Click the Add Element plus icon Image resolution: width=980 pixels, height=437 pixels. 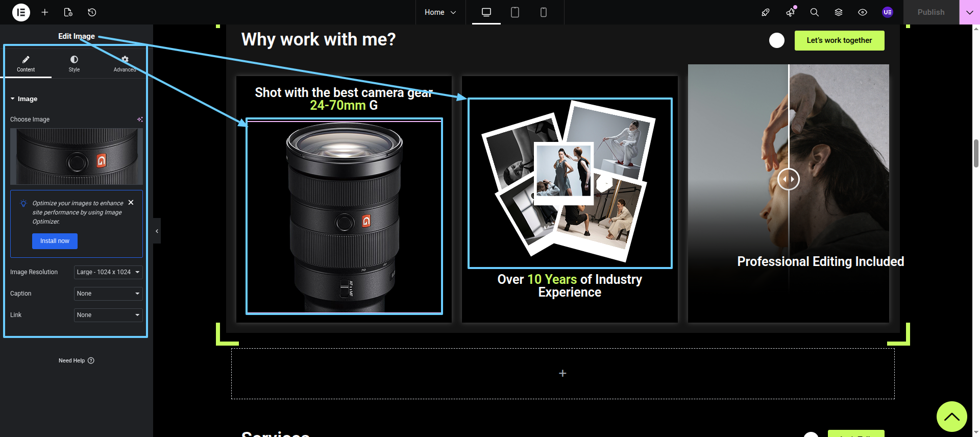(x=45, y=12)
